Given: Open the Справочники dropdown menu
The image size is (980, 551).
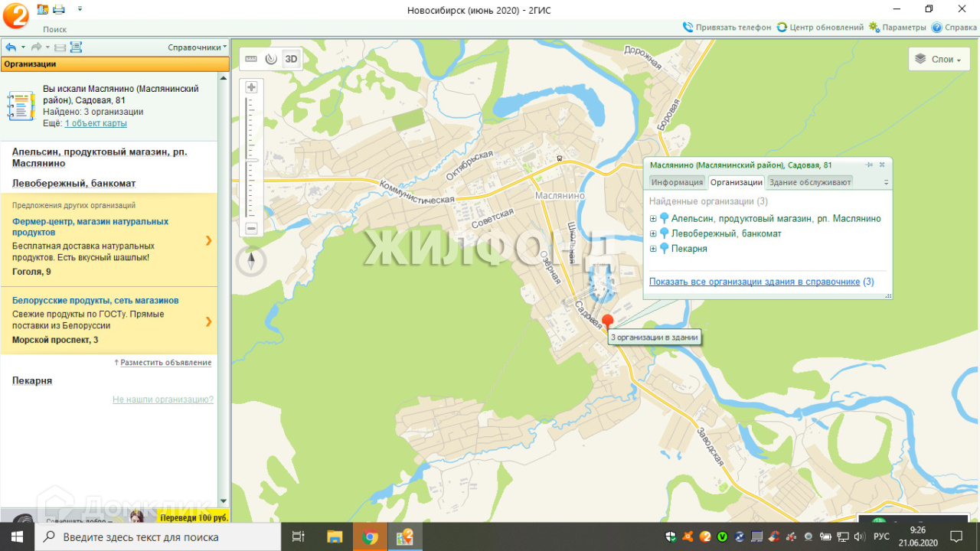Looking at the screenshot, I should (197, 47).
